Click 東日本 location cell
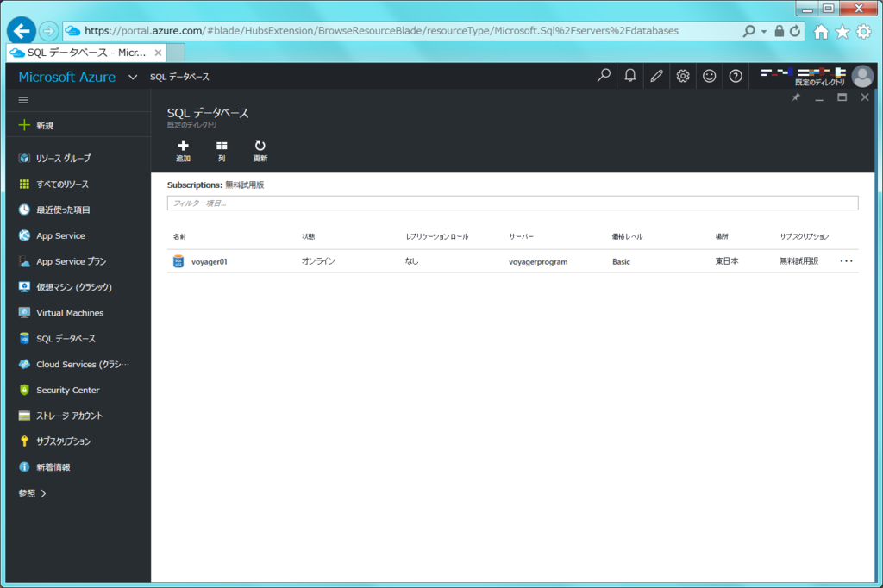The image size is (883, 588). pos(727,261)
